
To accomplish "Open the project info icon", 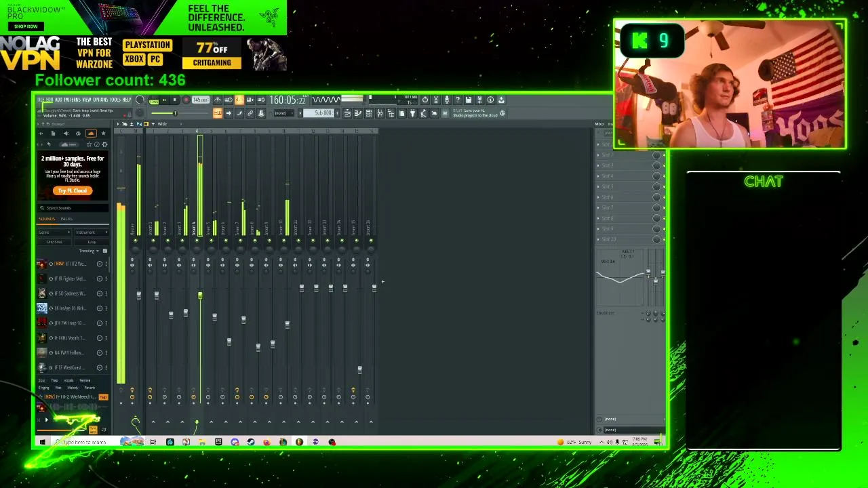I will [490, 100].
